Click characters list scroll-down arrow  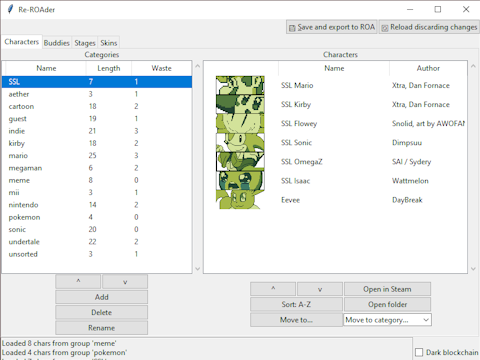pyautogui.click(x=473, y=269)
